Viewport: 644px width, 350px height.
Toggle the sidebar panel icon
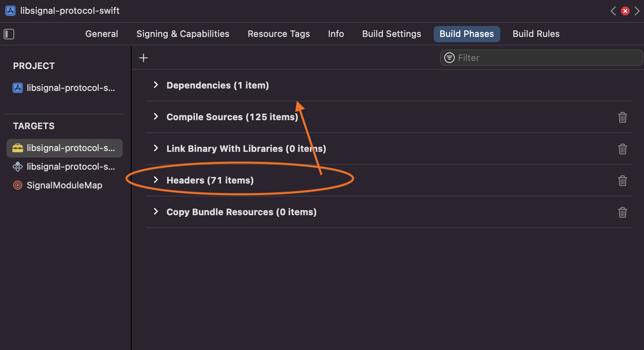[x=9, y=34]
